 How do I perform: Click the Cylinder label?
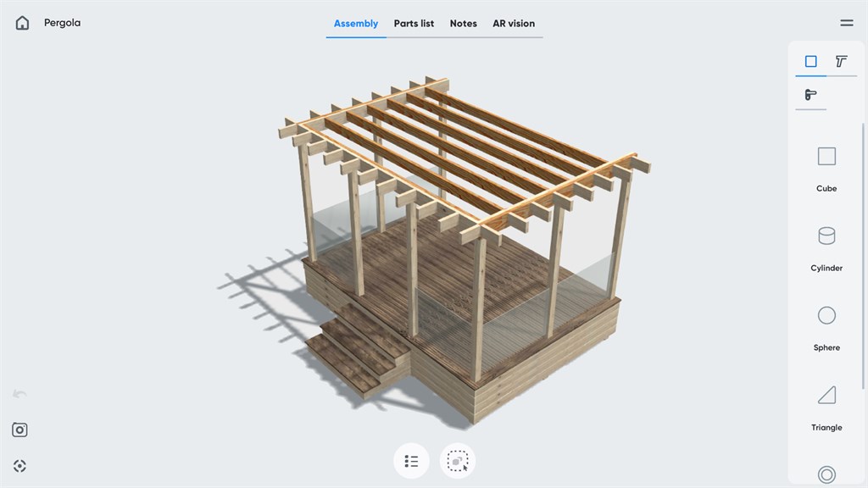[826, 269]
